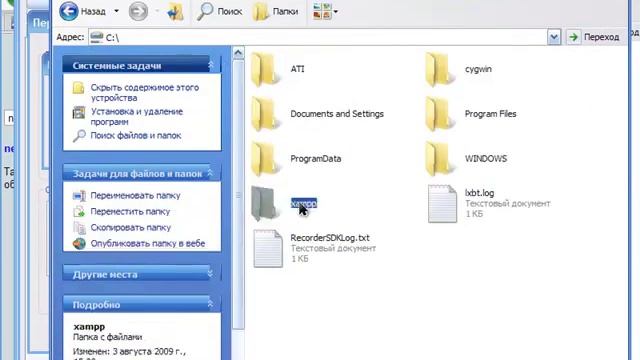Select the WINDOWS folder icon
This screenshot has width=640, height=360.
[x=440, y=159]
